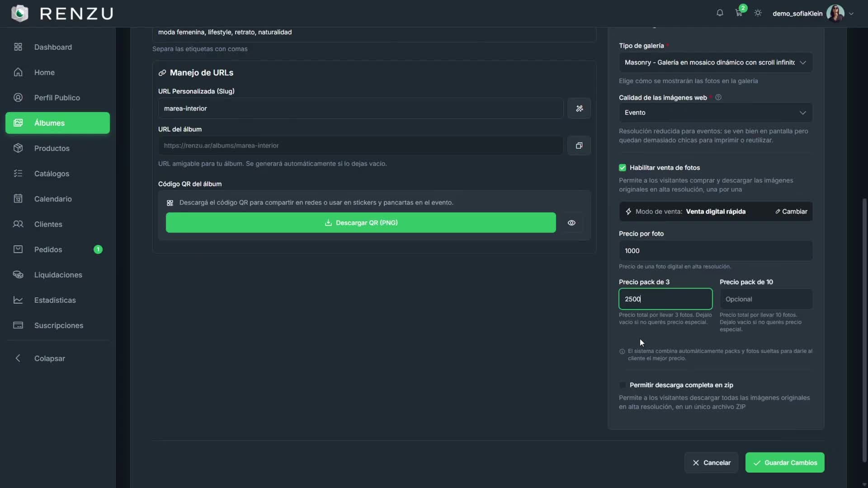Click the tags field with moda femenina
Screen dimensions: 868x488
[374, 33]
